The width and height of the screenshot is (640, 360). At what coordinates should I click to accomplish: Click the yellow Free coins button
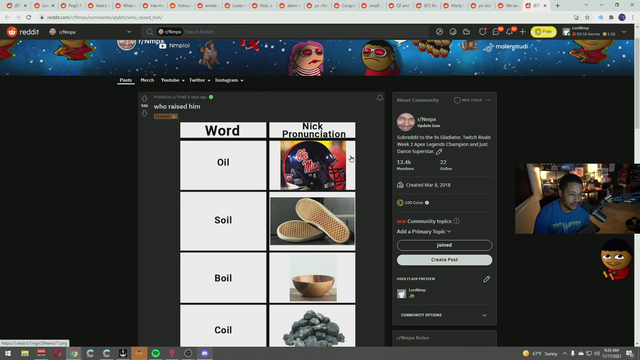pos(543,32)
